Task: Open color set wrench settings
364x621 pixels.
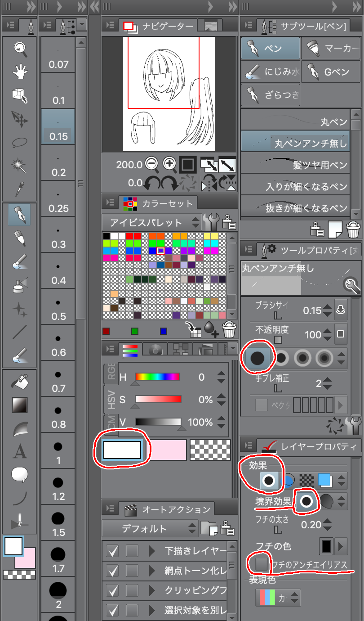Action: pos(210,222)
